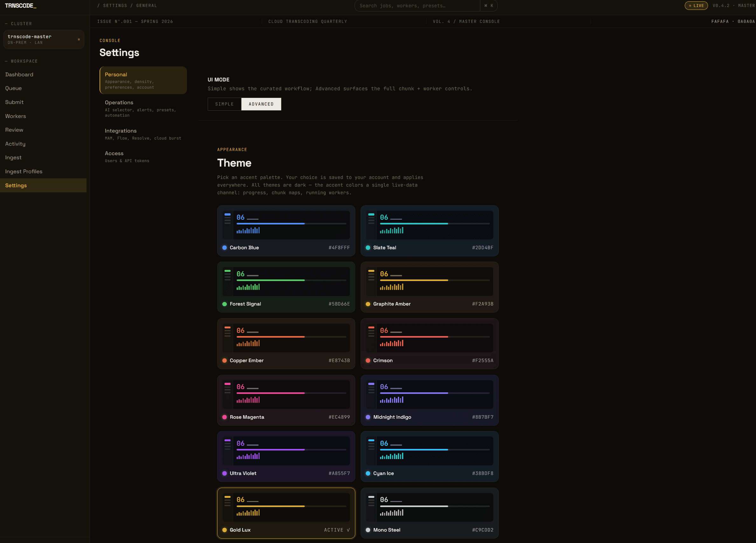The width and height of the screenshot is (756, 543).
Task: Click the Graphite Amber color dot
Action: [368, 304]
